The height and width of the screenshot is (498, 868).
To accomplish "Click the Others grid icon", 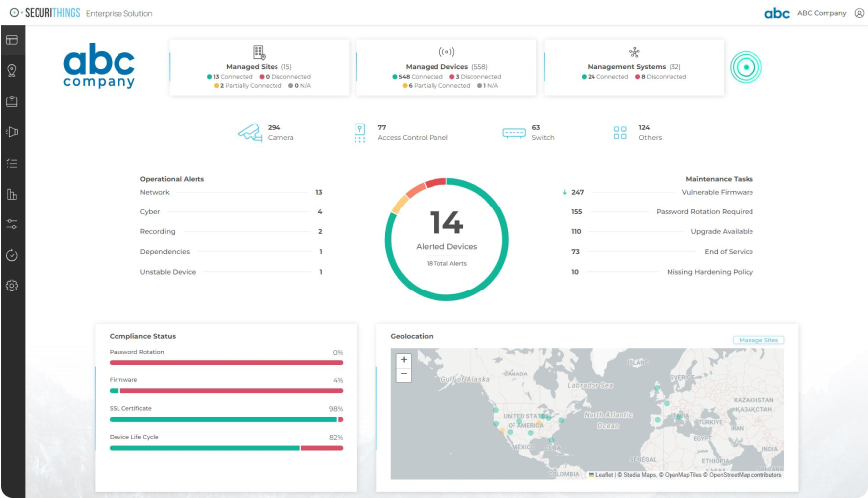I will 620,133.
